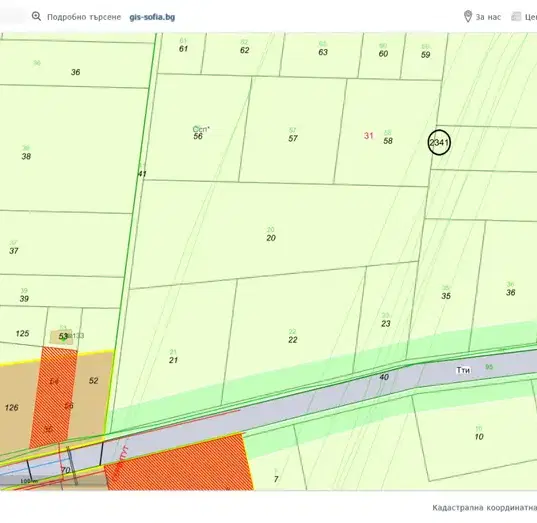This screenshot has height=523, width=537.
Task: Click the hatched orange parcel 54
Action: pyautogui.click(x=54, y=381)
